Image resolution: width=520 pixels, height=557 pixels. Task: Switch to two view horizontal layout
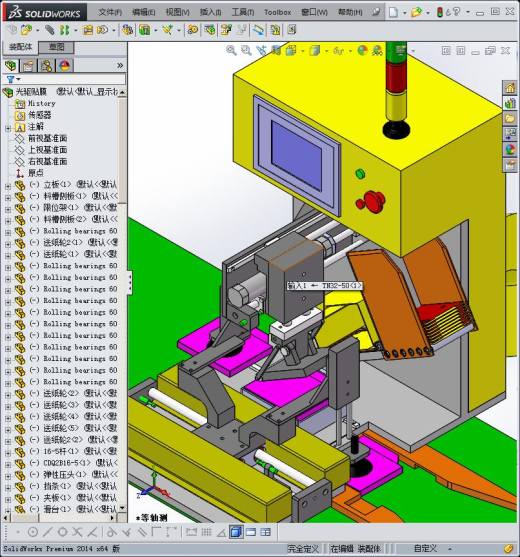click(x=251, y=532)
